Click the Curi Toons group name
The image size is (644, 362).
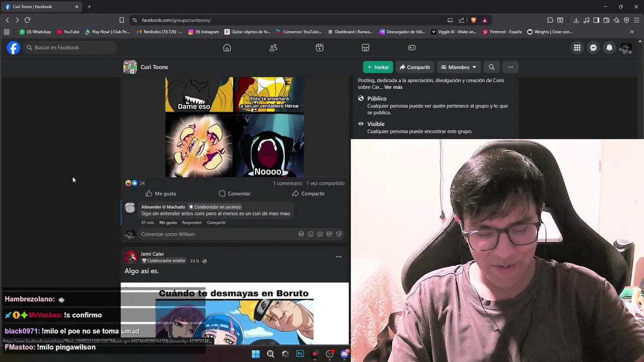[x=154, y=67]
